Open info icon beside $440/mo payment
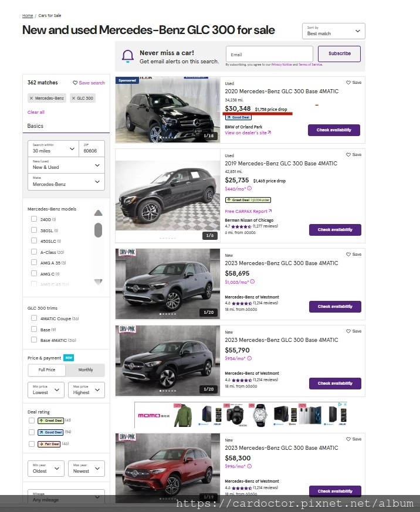Screen dimensions: 420x512 tap(249, 188)
